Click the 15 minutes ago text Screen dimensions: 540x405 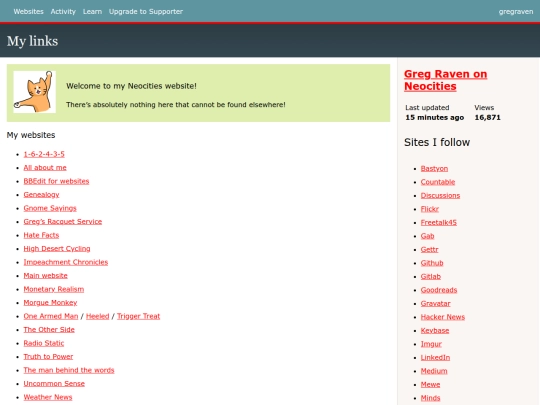(435, 117)
